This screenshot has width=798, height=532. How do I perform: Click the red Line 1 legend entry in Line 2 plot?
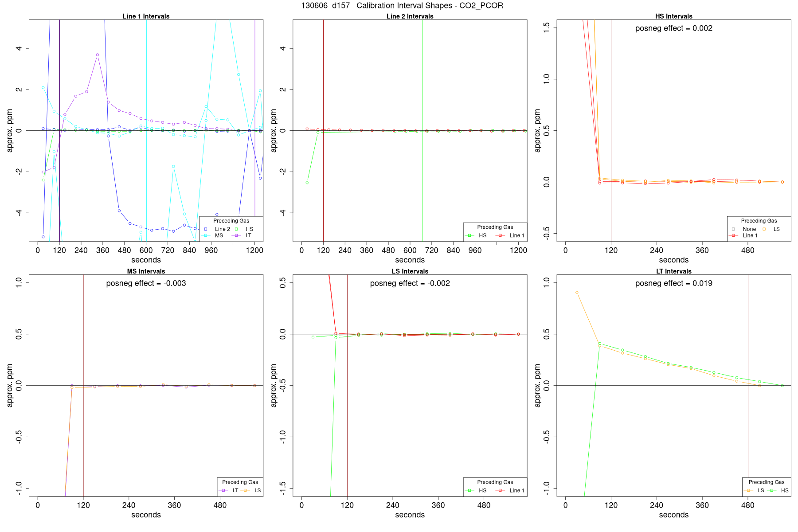click(x=510, y=235)
